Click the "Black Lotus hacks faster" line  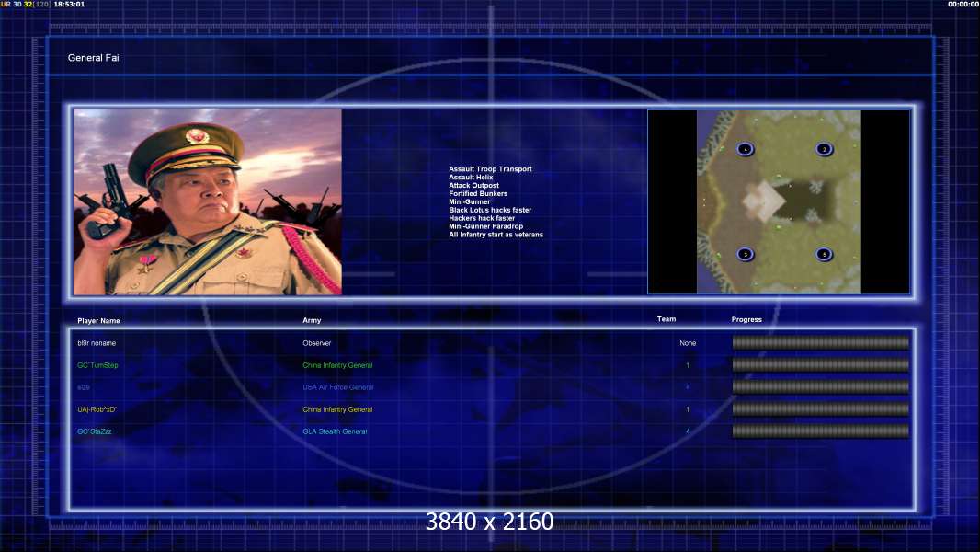(x=490, y=210)
